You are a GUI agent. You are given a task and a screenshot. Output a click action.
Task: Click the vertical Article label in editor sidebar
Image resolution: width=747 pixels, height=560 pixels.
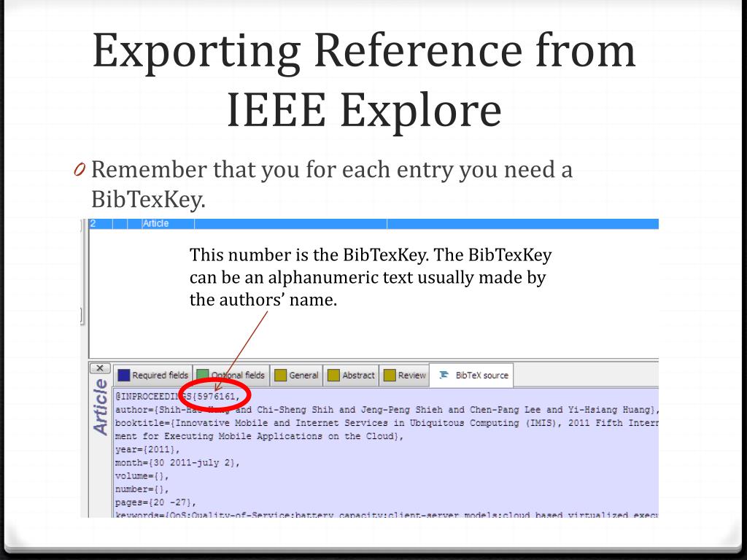click(x=101, y=407)
